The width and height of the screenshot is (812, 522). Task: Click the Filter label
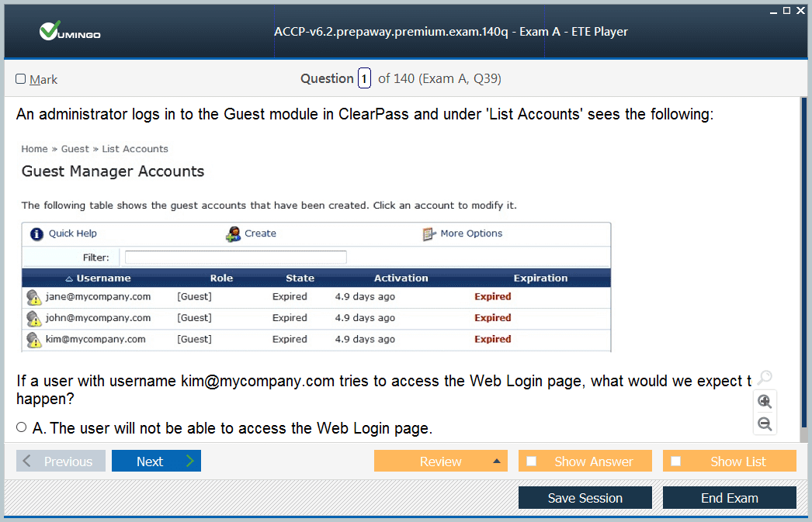[96, 258]
